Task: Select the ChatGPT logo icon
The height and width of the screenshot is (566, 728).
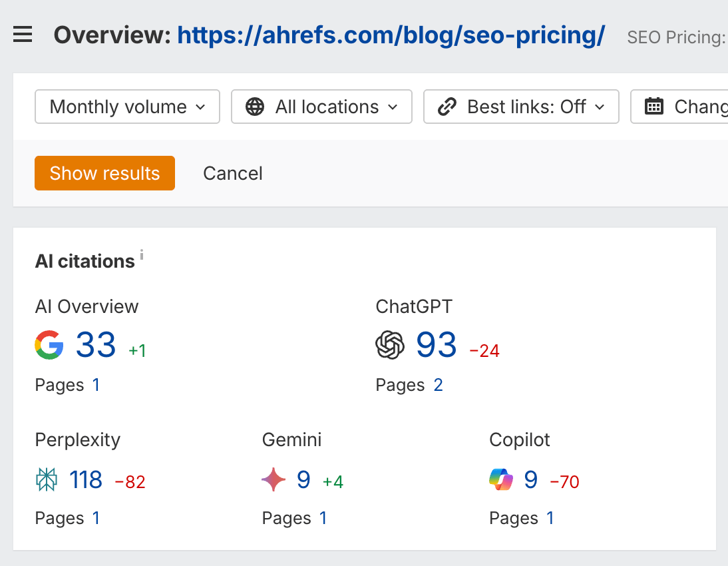Action: (390, 345)
